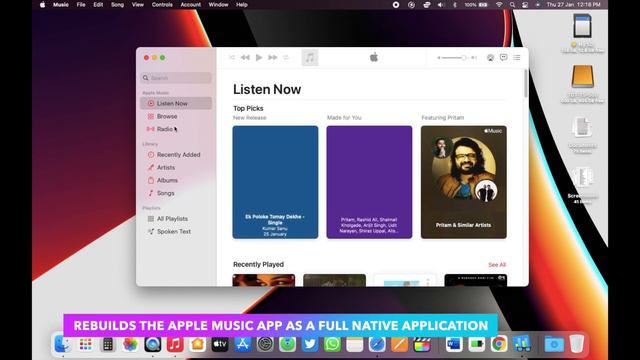The image size is (640, 360).
Task: Open the Window menu
Action: (x=218, y=5)
